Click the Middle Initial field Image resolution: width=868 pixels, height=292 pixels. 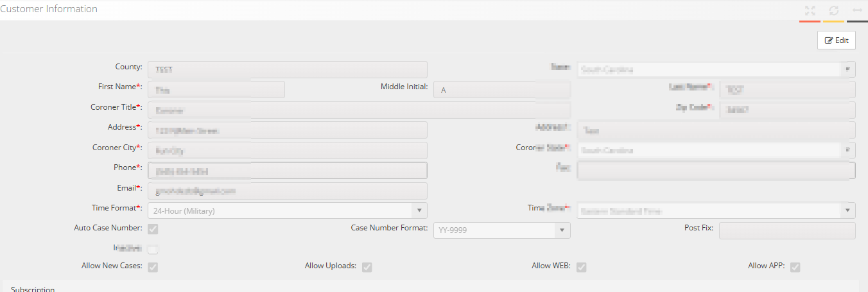[502, 90]
